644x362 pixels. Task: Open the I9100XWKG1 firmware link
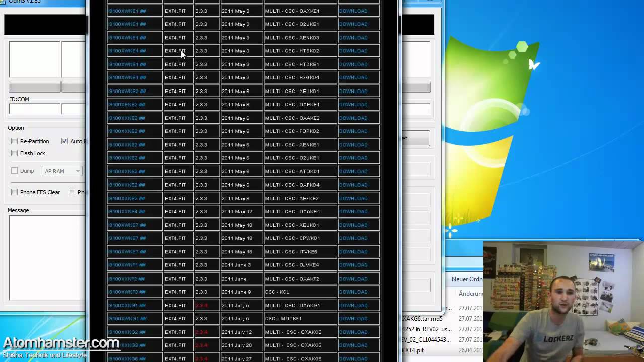click(x=127, y=319)
